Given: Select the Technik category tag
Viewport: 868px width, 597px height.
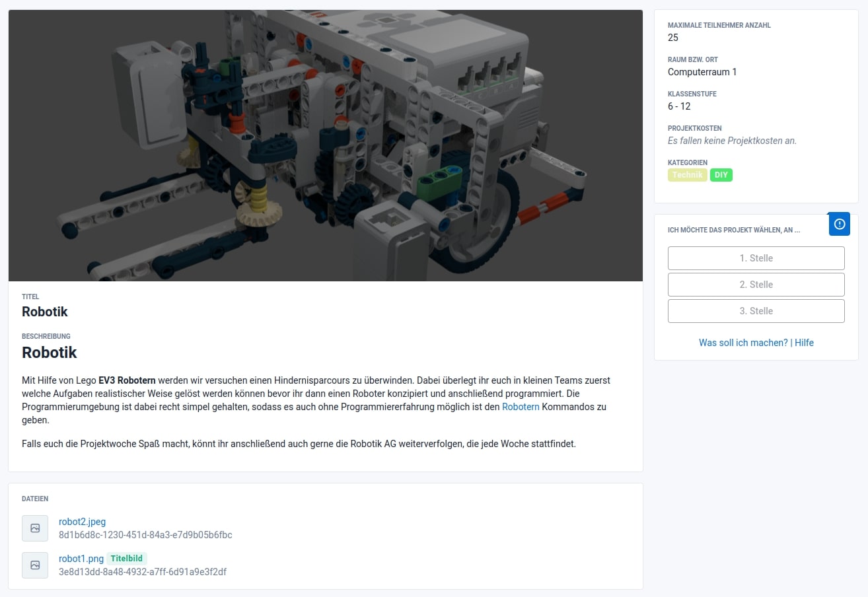Looking at the screenshot, I should [687, 175].
